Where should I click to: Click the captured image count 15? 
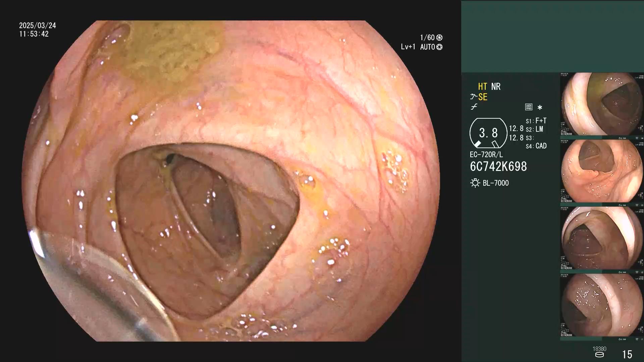pos(627,354)
